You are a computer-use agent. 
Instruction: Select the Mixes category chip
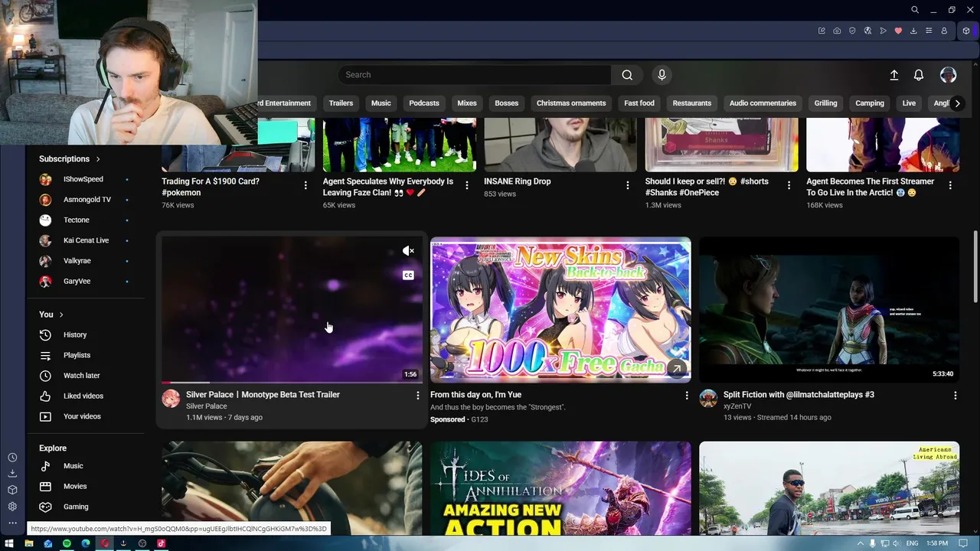467,103
